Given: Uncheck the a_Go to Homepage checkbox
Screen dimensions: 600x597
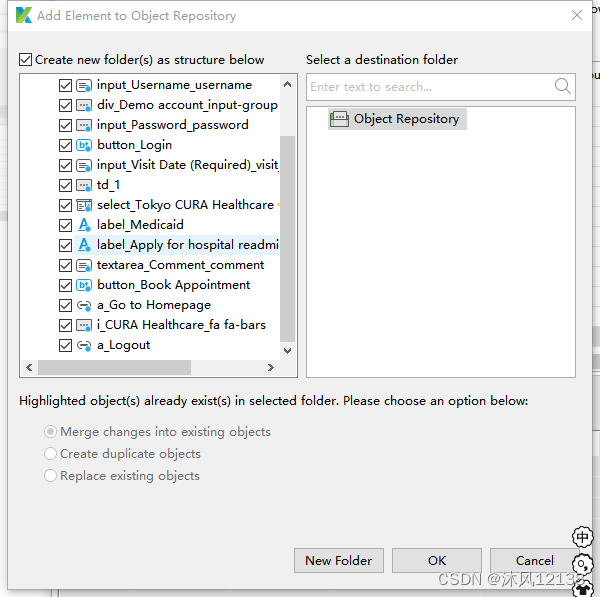Looking at the screenshot, I should coord(65,305).
